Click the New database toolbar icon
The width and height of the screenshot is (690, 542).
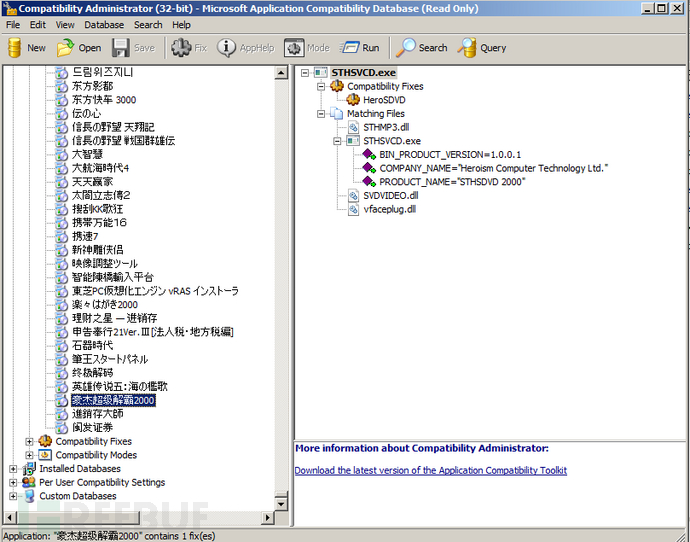pos(15,48)
